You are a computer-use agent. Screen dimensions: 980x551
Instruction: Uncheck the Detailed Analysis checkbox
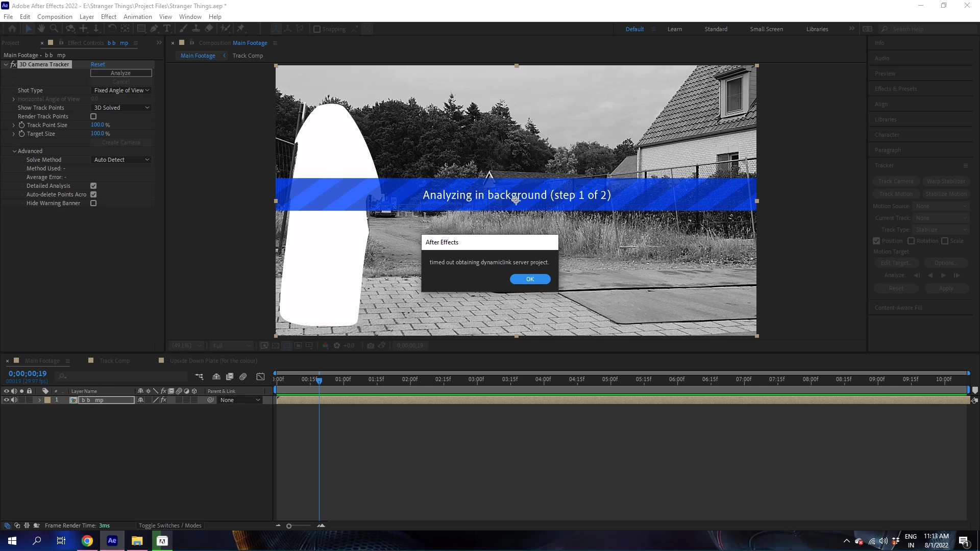pyautogui.click(x=93, y=186)
